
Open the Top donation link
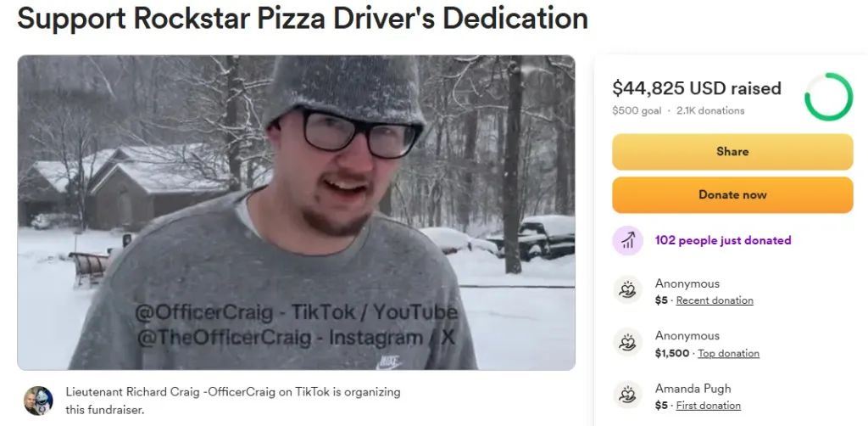(x=728, y=353)
